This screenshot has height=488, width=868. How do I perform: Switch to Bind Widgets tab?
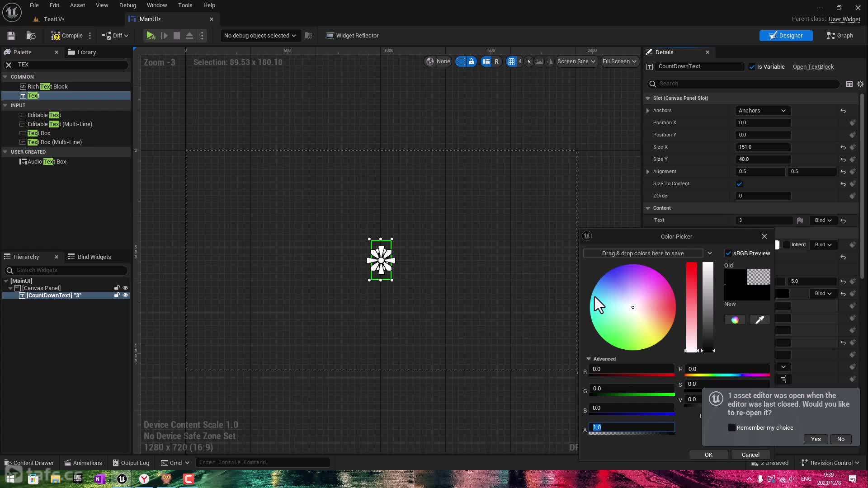point(90,257)
